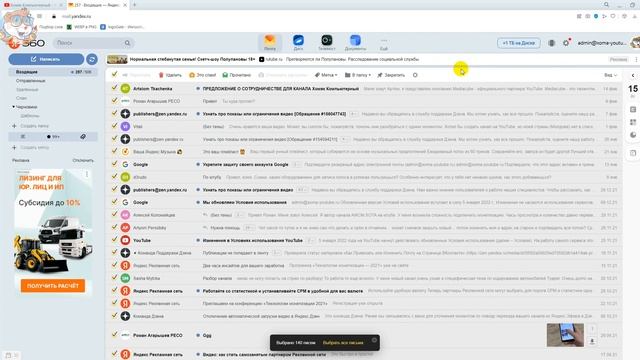Click the theme icon left of settings gear
Image resolution: width=640 pixels, height=360 pixels.
(551, 43)
